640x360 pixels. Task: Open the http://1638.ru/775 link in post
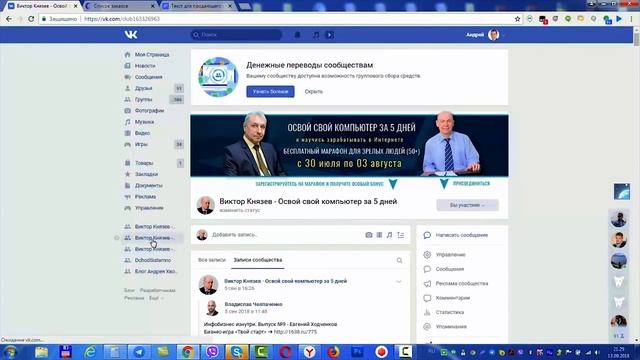coord(295,332)
